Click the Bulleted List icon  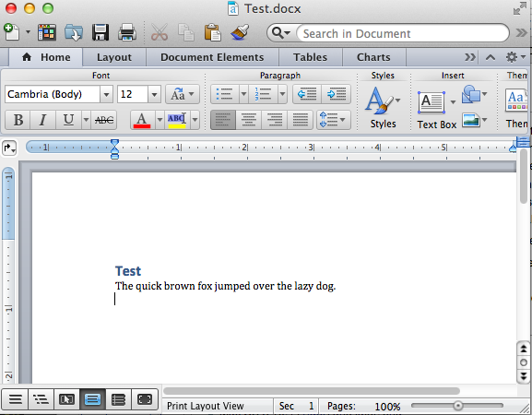[x=225, y=94]
